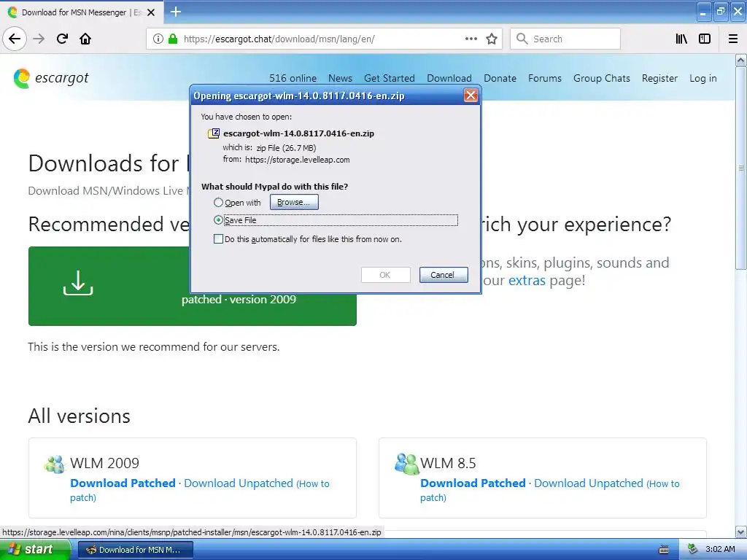This screenshot has width=747, height=560.
Task: Click the page vertical scrollbar thumb
Action: coord(740,168)
